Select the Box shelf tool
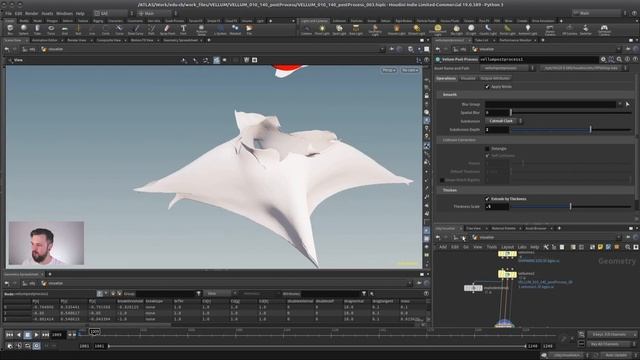The width and height of the screenshot is (640, 360). click(10, 29)
